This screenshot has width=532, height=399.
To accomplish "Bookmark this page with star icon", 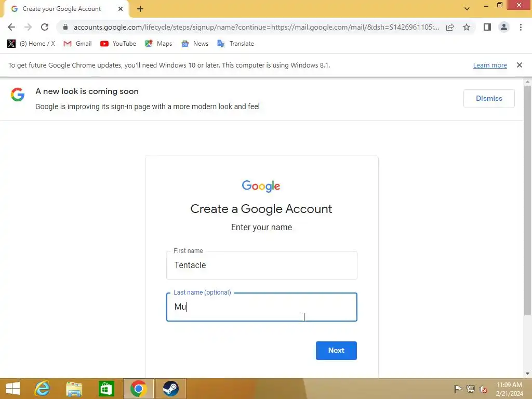I will point(467,27).
